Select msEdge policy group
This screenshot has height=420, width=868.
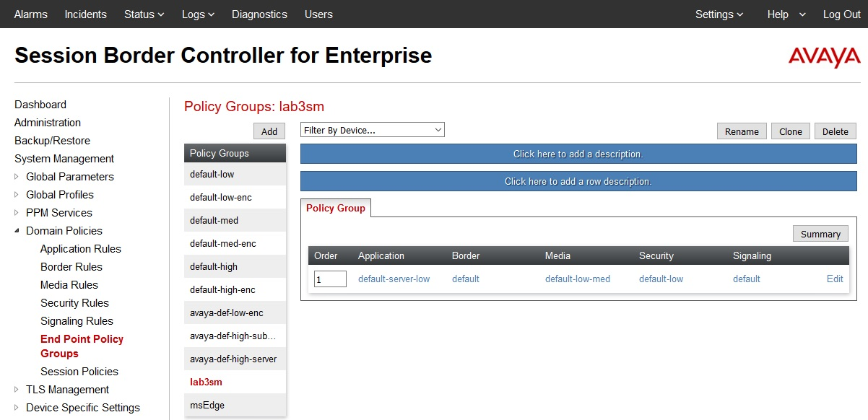(235, 405)
